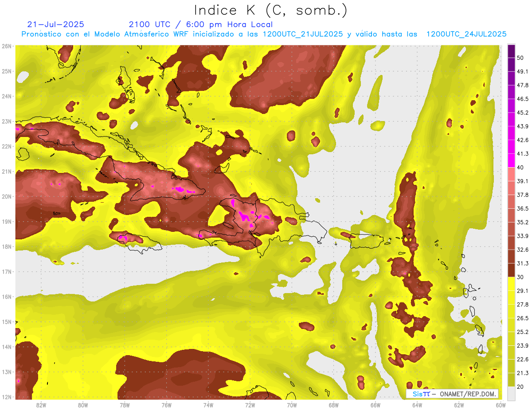The image size is (532, 411).
Task: Click the color scale value "36.5"
Action: pos(523,208)
